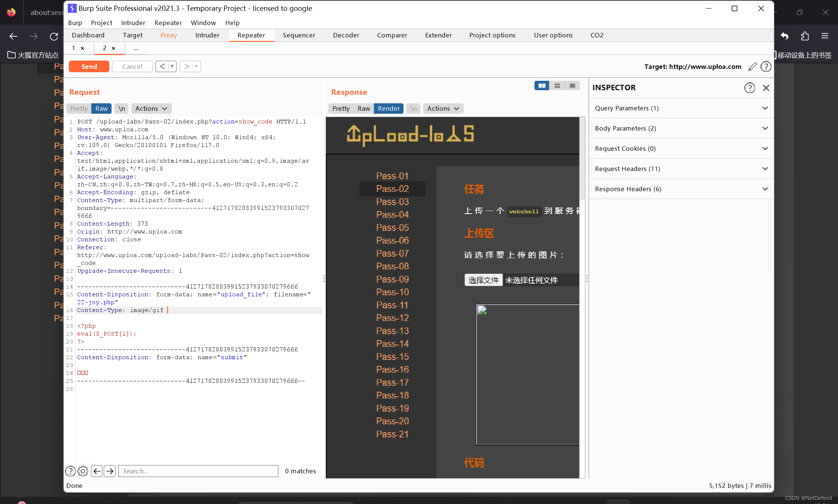This screenshot has height=504, width=838.
Task: Open search settings gear icon
Action: click(83, 471)
